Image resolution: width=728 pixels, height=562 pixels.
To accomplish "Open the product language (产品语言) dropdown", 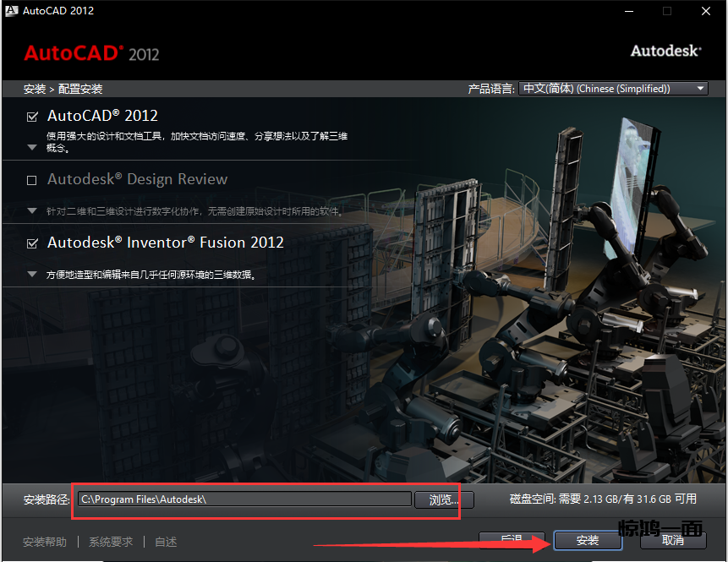I will [613, 89].
